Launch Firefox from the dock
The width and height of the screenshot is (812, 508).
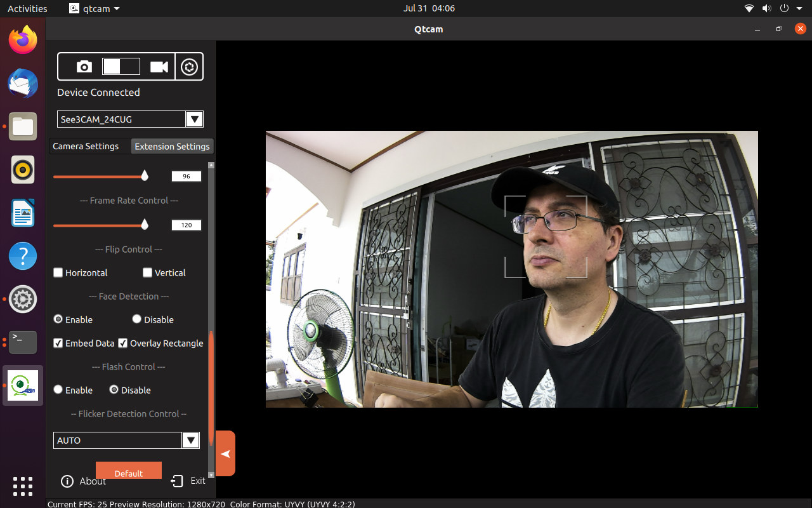pos(23,40)
